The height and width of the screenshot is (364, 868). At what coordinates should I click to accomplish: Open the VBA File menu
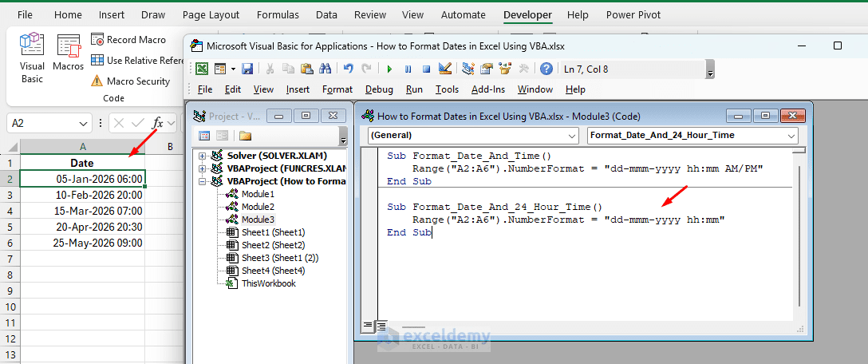[205, 89]
